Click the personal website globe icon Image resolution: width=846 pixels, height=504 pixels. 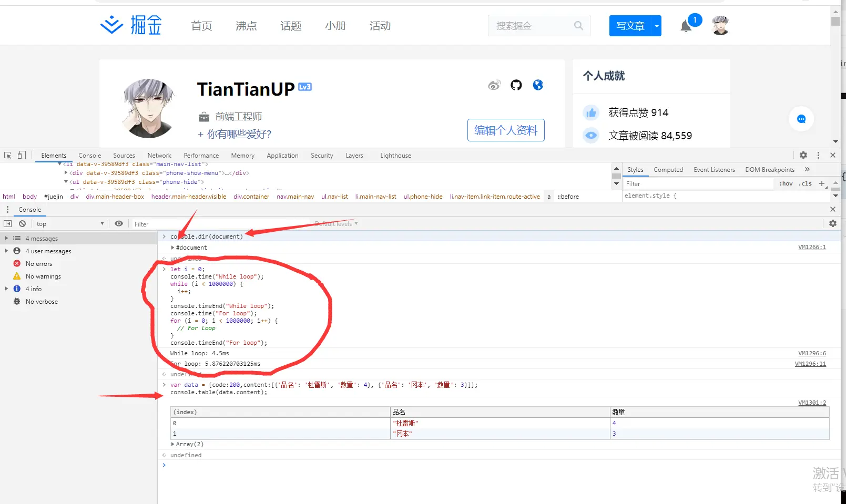click(x=538, y=85)
